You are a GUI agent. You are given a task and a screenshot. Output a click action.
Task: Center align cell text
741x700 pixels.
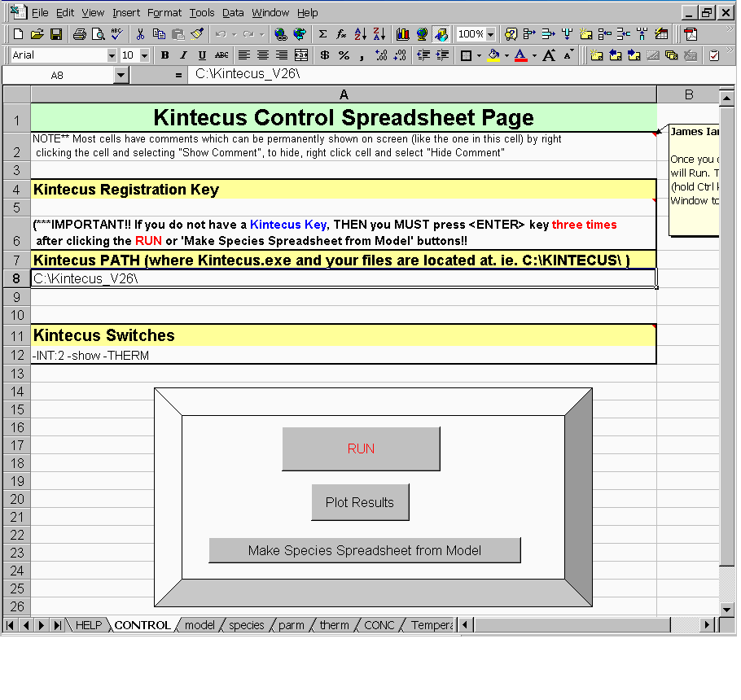coord(263,55)
